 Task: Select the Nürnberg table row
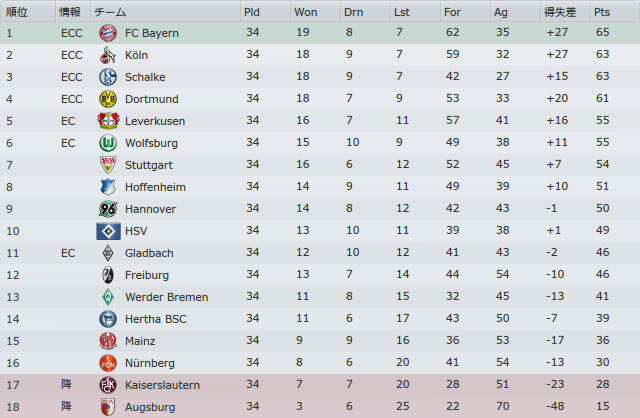pyautogui.click(x=320, y=363)
